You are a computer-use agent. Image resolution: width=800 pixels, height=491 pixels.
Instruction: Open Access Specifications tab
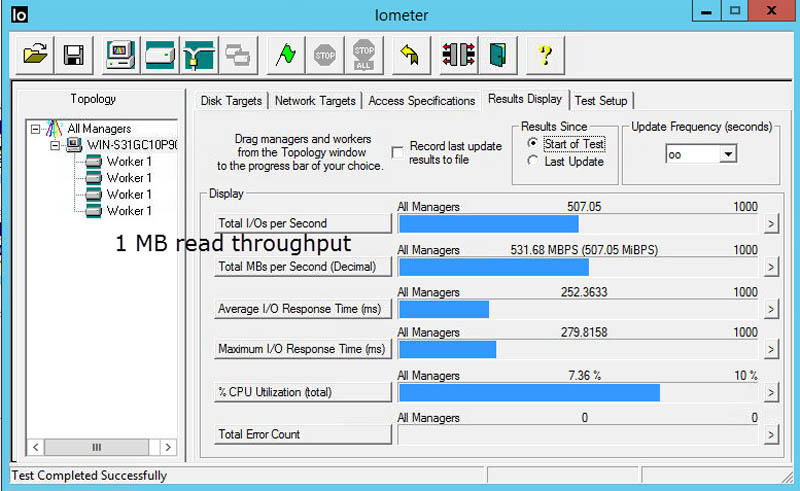(421, 101)
